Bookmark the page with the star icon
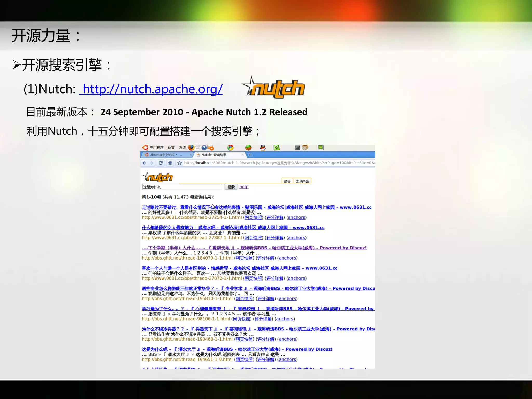The image size is (532, 399). [x=179, y=163]
